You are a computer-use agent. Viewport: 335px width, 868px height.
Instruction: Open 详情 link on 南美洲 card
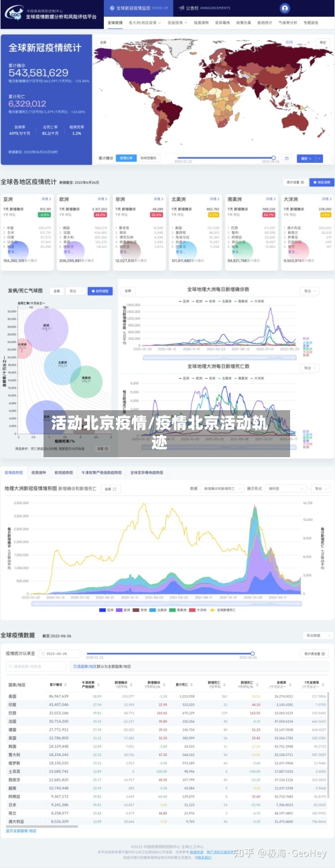pos(270,199)
